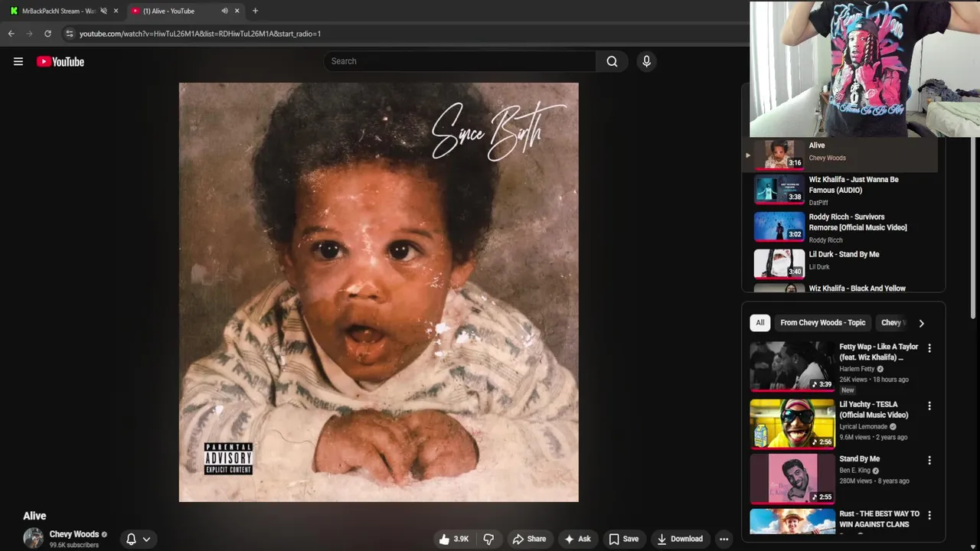Open Stand By Me by Ben E. King thumbnail
Screen dimensions: 980x551
coord(792,478)
